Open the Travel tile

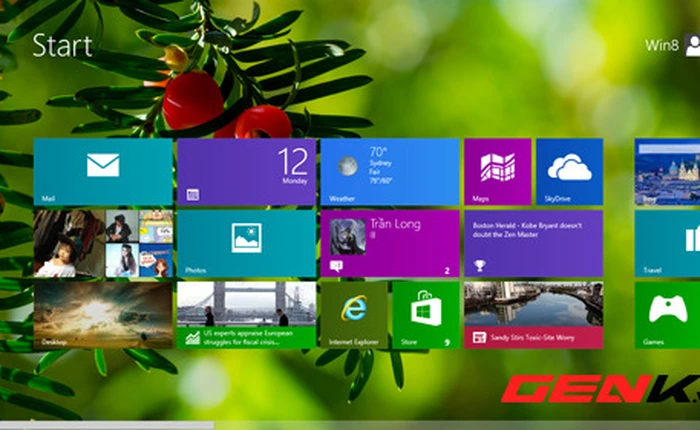[667, 244]
